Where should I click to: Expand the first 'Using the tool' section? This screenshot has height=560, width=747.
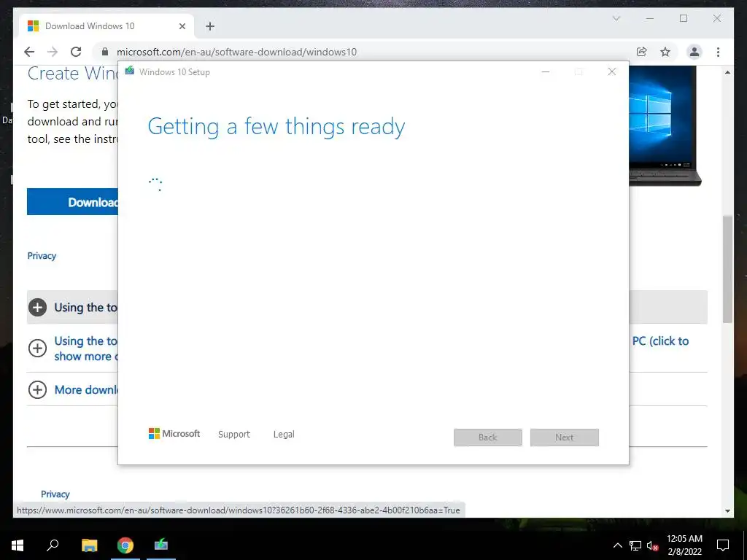tap(72, 307)
